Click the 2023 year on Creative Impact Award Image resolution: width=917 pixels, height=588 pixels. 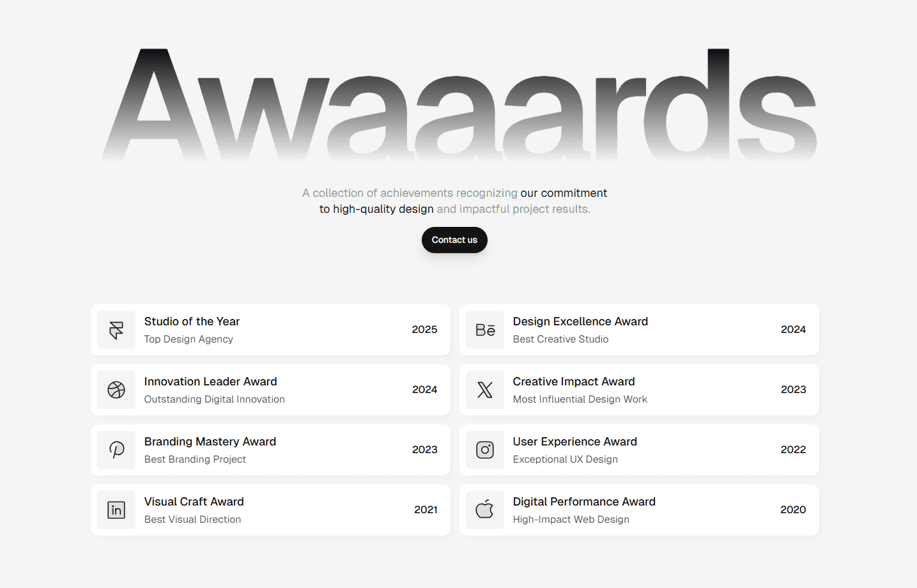(x=793, y=389)
